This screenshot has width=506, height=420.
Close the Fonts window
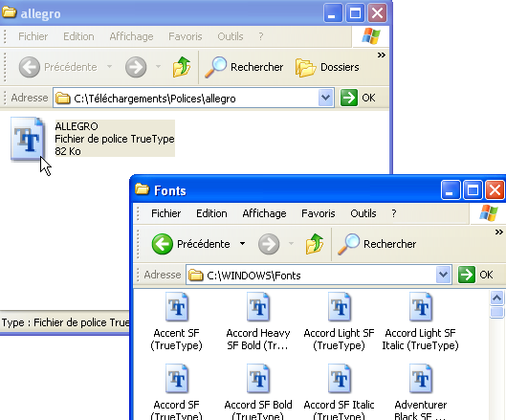(x=495, y=190)
